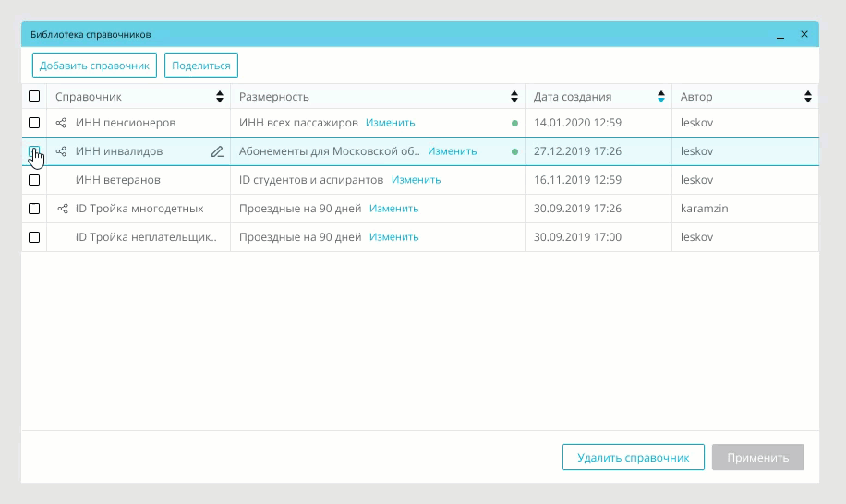Minimize the Библиотека справочников window

780,35
